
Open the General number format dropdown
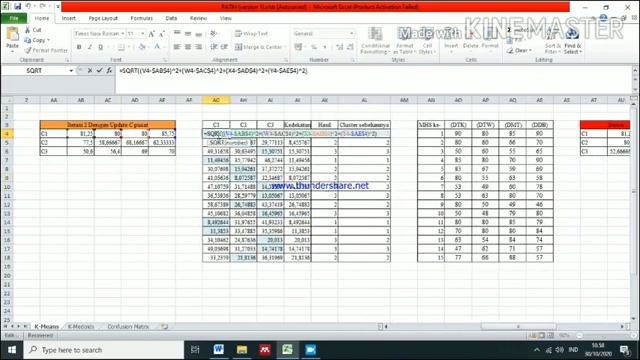tap(351, 33)
